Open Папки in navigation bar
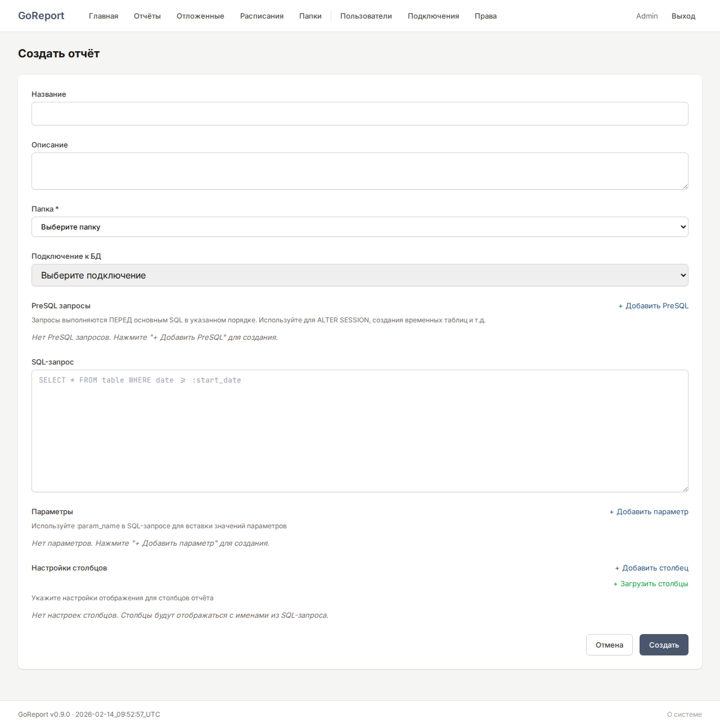 click(x=310, y=16)
